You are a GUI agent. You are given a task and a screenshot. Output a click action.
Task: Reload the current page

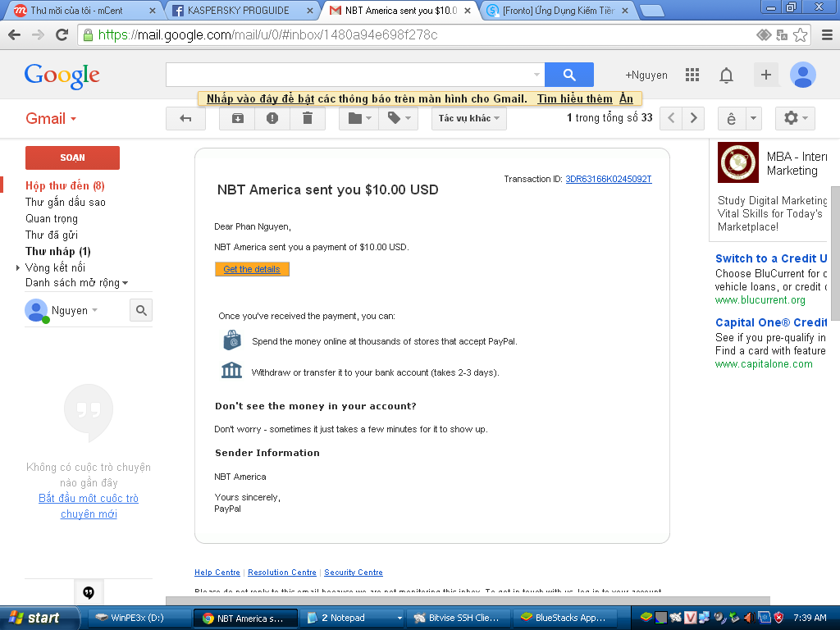coord(62,34)
